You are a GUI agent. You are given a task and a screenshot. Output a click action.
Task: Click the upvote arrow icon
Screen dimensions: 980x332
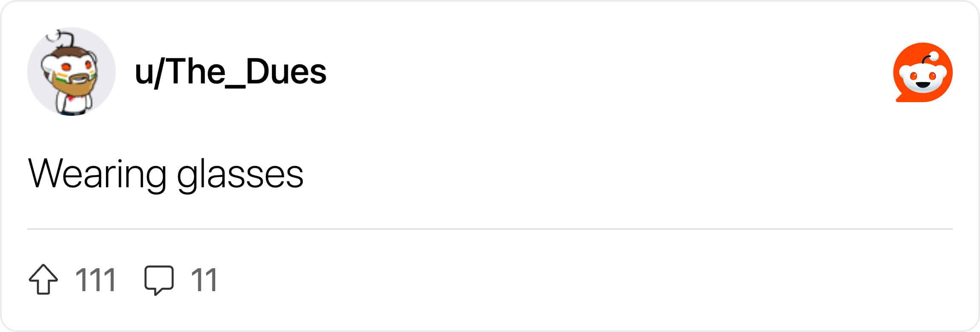point(43,280)
